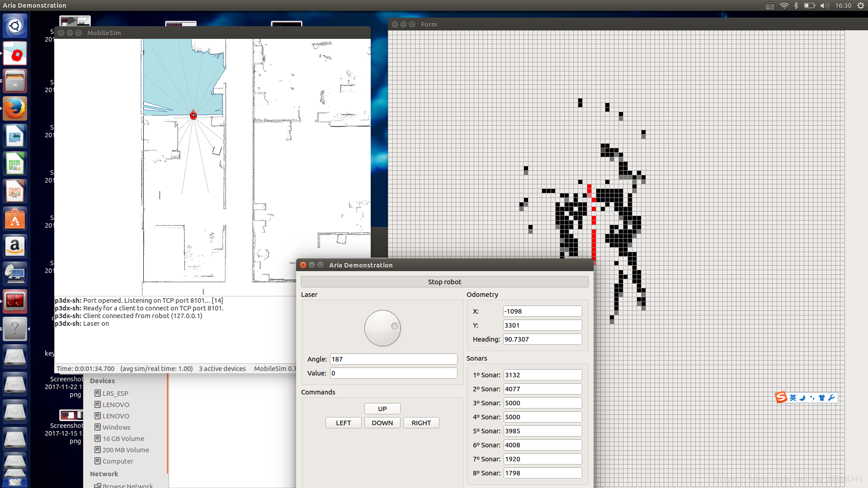
Task: Click the 6º Sonar field showing 4008
Action: pyautogui.click(x=542, y=445)
